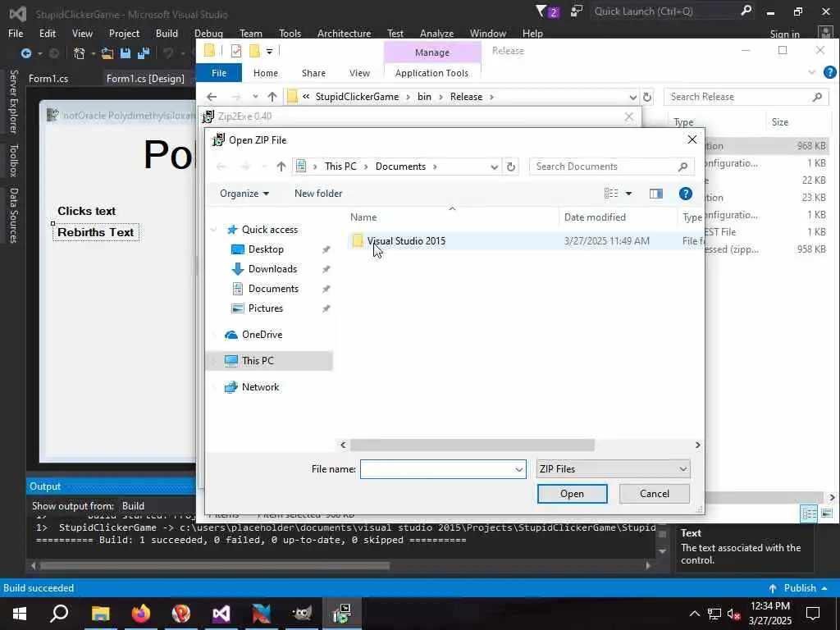
Task: Click the dialog horizontal scrollbar
Action: pos(472,445)
